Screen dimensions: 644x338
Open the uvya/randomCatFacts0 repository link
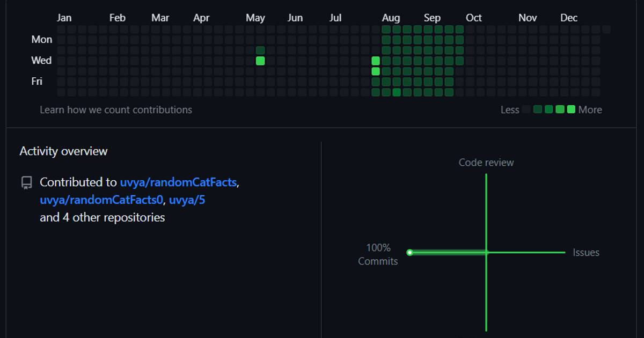click(101, 200)
